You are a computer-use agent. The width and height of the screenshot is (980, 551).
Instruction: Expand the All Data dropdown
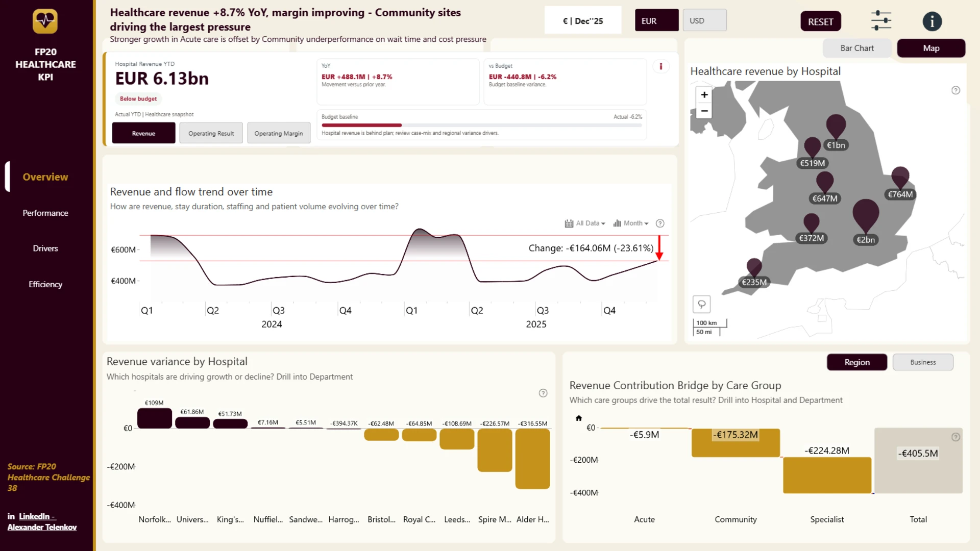(585, 223)
